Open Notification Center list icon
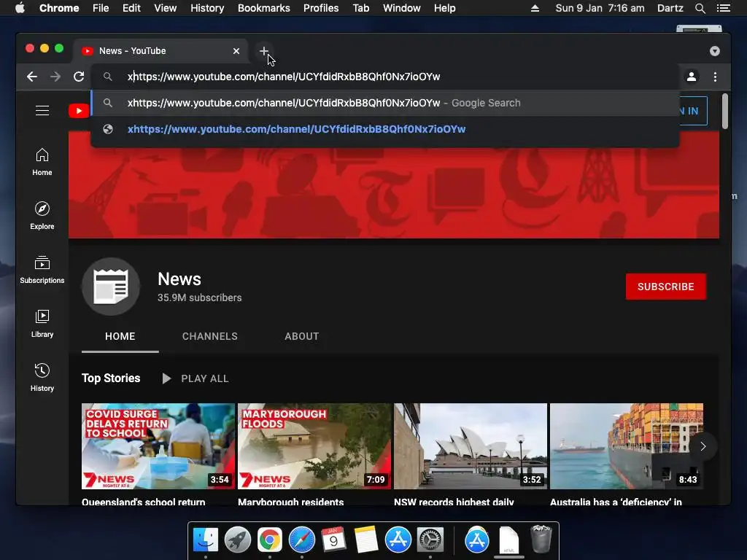Screen dimensions: 747x560 (x=723, y=8)
